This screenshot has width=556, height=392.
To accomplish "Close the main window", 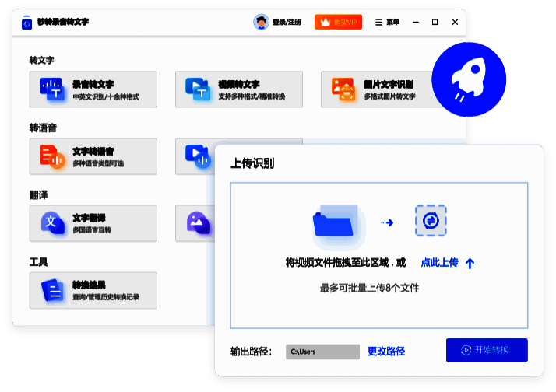I will coord(455,22).
